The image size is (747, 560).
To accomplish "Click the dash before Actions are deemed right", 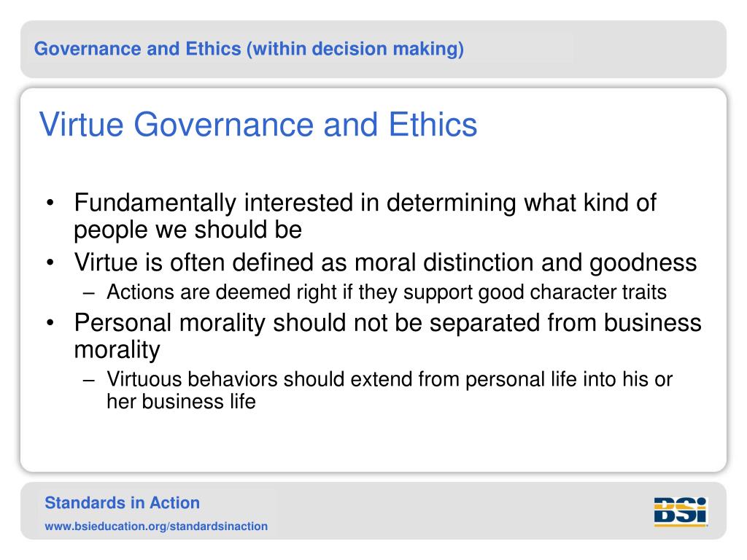I will pos(88,292).
